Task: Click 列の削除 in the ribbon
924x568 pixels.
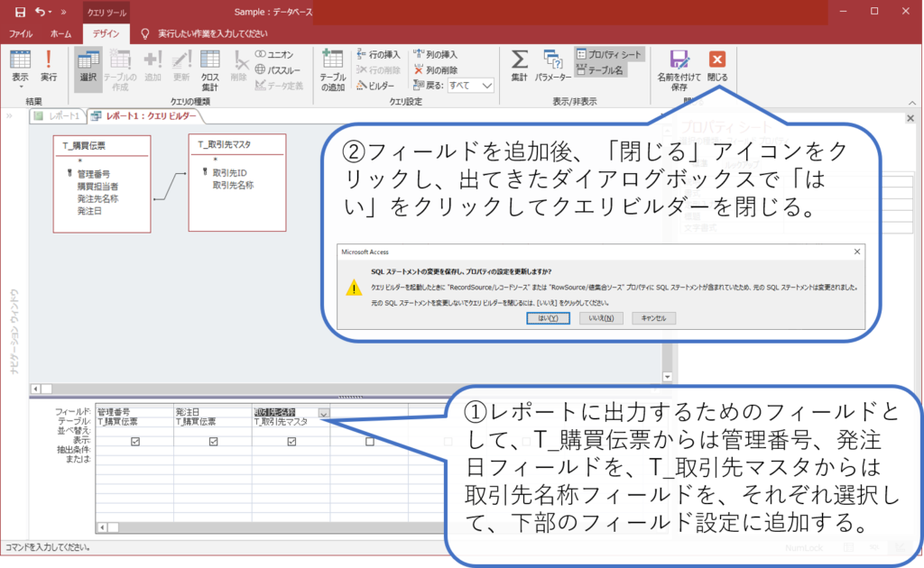Action: click(x=436, y=70)
